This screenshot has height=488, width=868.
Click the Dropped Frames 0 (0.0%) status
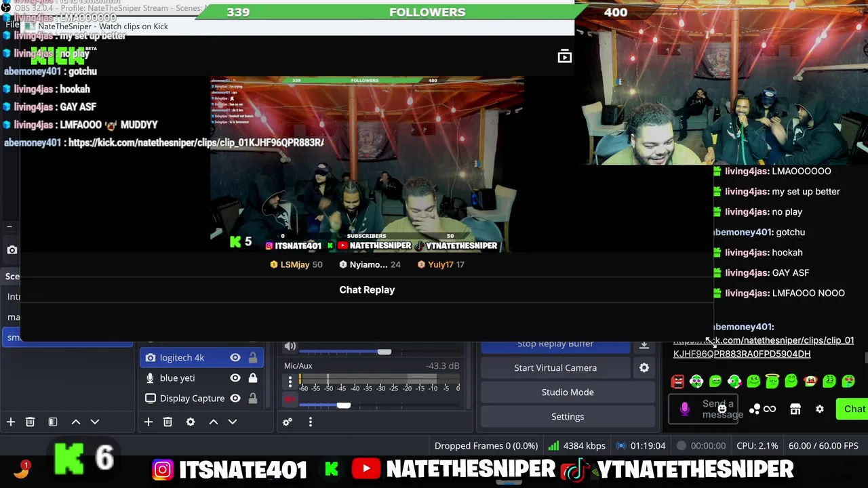[486, 445]
